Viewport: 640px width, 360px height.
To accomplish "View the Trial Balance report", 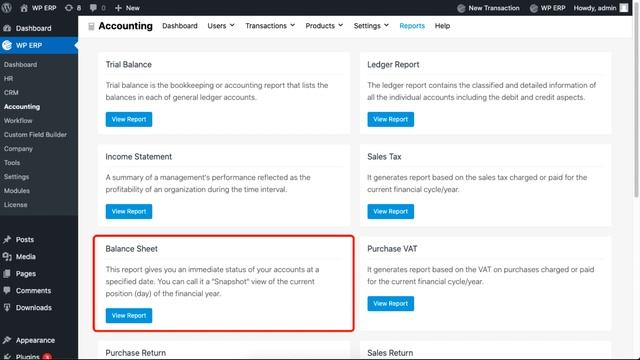I will point(129,119).
